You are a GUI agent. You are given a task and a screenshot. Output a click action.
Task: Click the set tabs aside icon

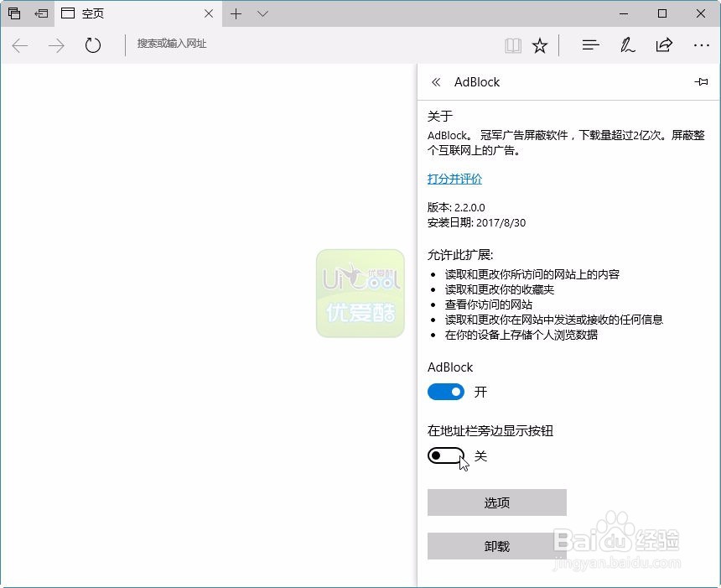point(41,13)
